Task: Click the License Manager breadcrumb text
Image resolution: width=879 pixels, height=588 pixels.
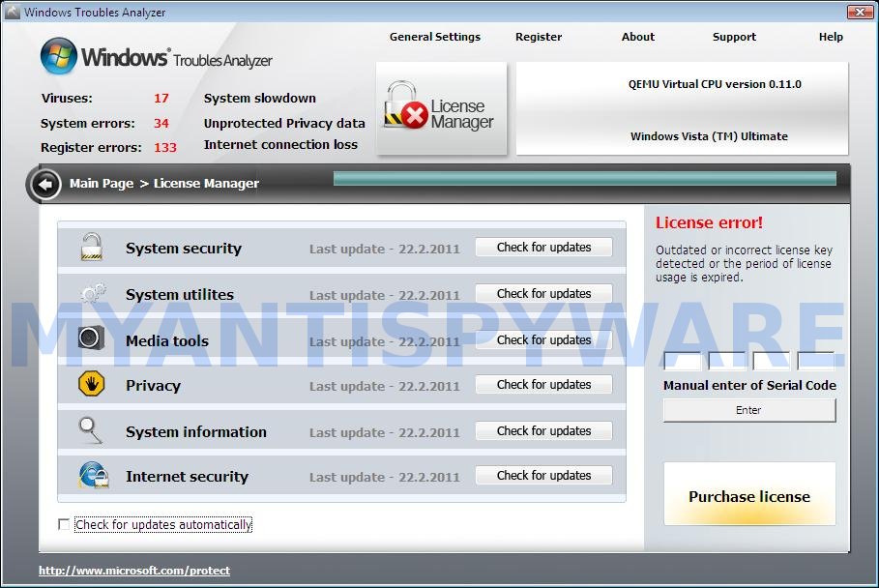Action: (206, 184)
